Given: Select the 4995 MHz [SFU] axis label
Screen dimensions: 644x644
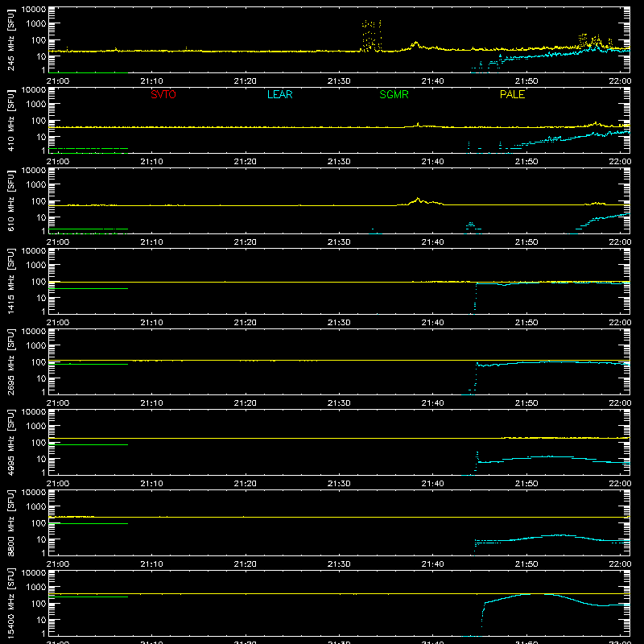Looking at the screenshot, I should click(10, 443).
